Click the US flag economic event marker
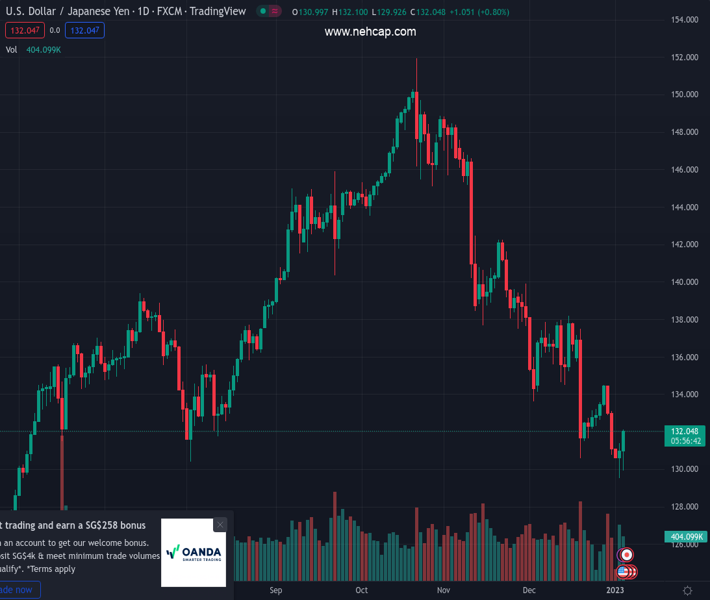Screen dimensions: 710x600 coord(622,572)
